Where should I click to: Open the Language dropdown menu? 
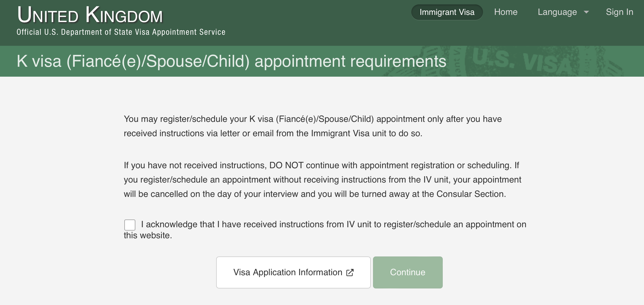click(563, 12)
